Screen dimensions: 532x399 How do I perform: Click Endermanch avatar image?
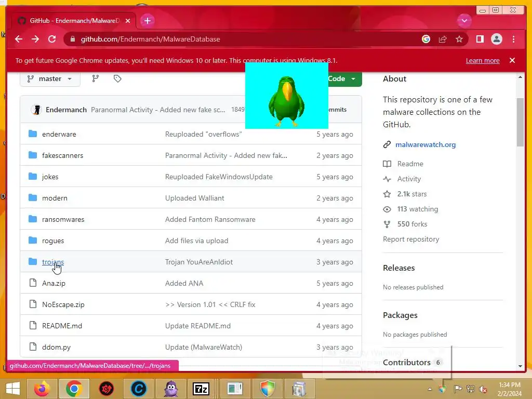click(x=36, y=110)
